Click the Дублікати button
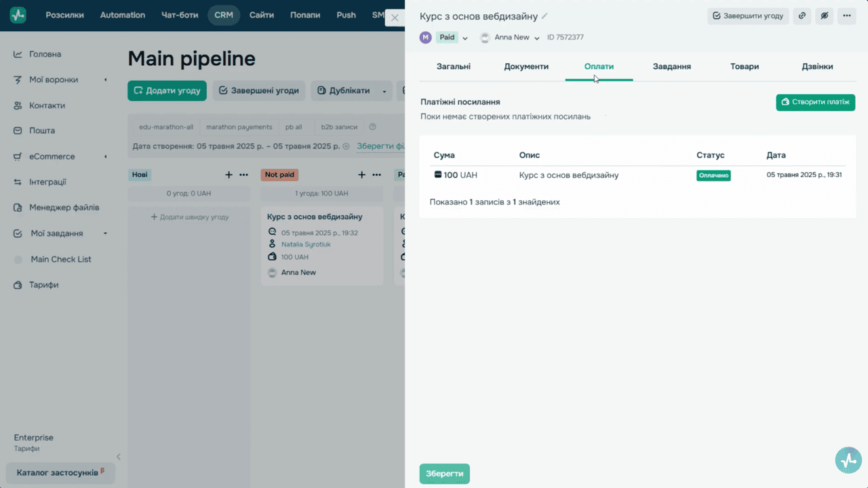Screen dimensions: 868x488 344,91
